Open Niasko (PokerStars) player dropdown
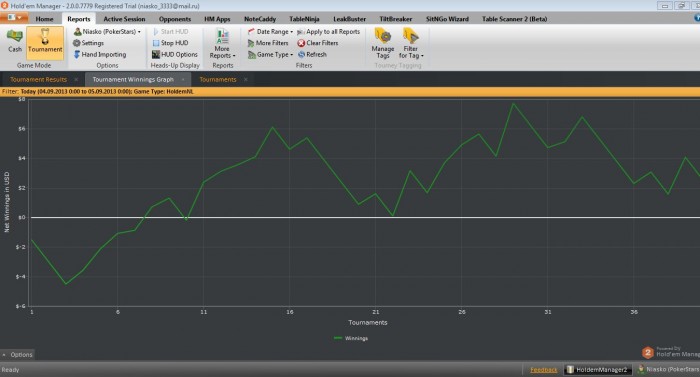The height and width of the screenshot is (377, 700). point(107,32)
